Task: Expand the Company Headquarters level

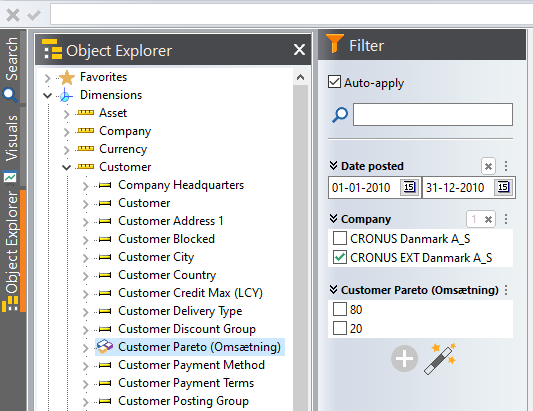Action: 86,186
